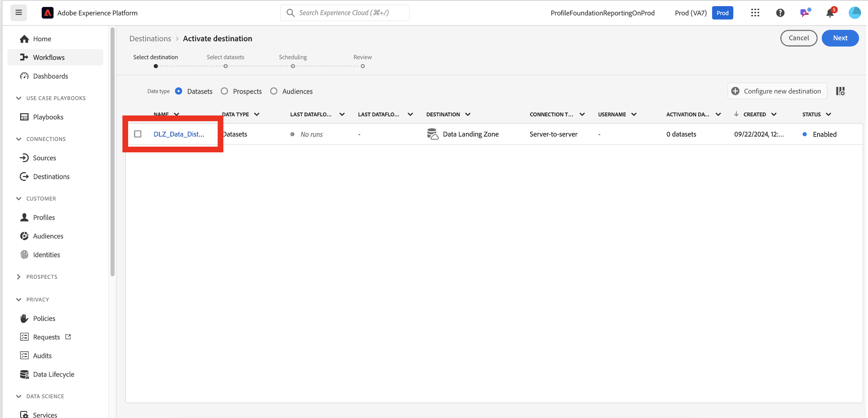This screenshot has width=868, height=418.
Task: Click Configure new destination button
Action: point(777,91)
